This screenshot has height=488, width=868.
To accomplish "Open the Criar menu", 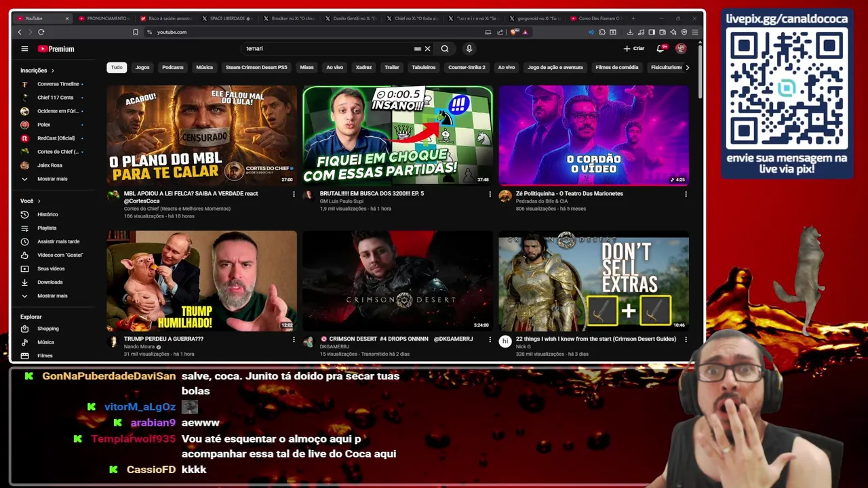I will pyautogui.click(x=634, y=49).
